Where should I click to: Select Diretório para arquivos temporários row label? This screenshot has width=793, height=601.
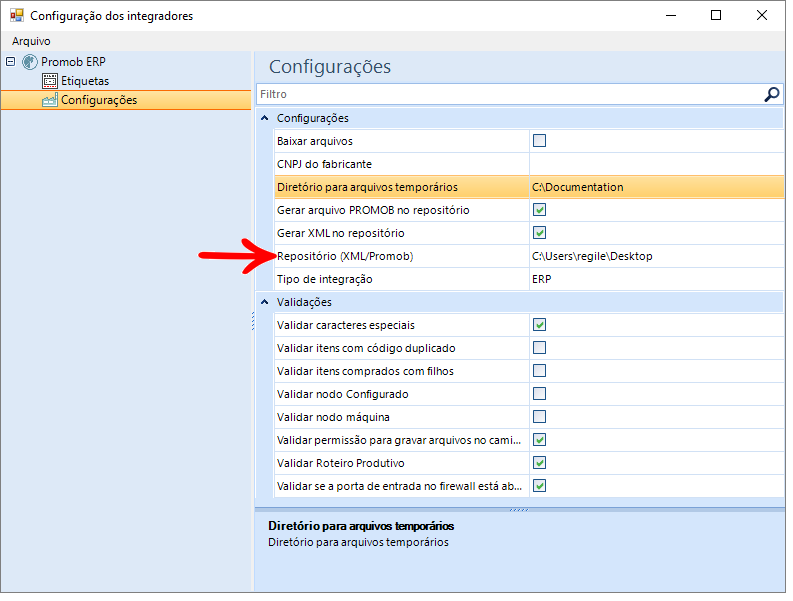click(x=367, y=187)
